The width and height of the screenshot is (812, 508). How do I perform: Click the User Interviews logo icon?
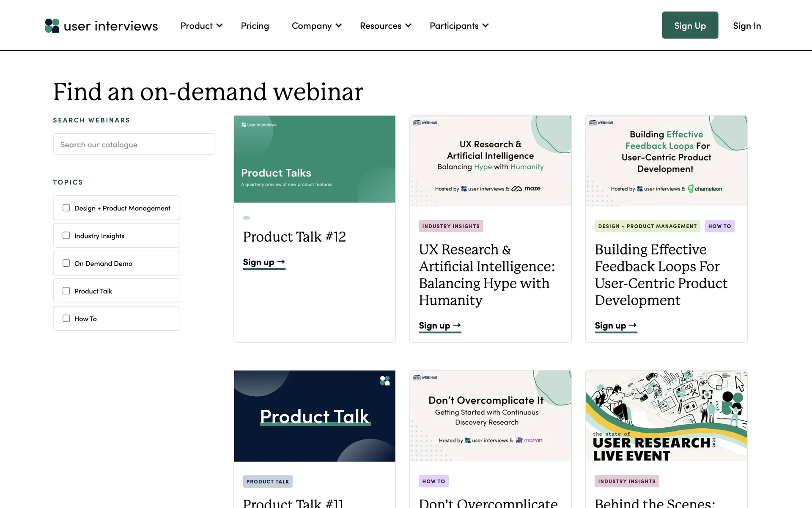coord(52,26)
